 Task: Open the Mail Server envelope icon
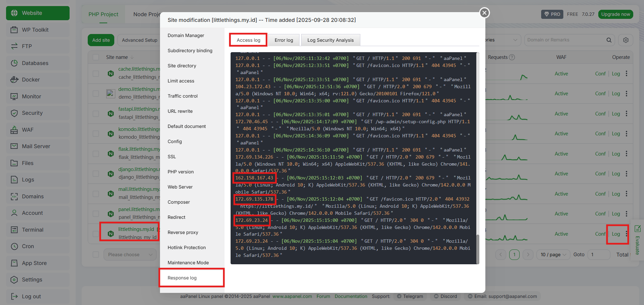[14, 146]
